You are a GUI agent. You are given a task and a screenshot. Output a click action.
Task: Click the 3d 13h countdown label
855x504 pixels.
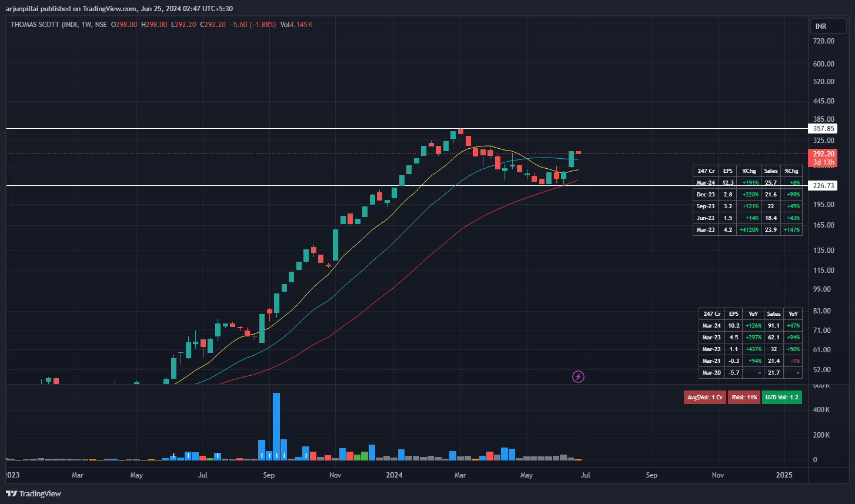[x=824, y=162]
